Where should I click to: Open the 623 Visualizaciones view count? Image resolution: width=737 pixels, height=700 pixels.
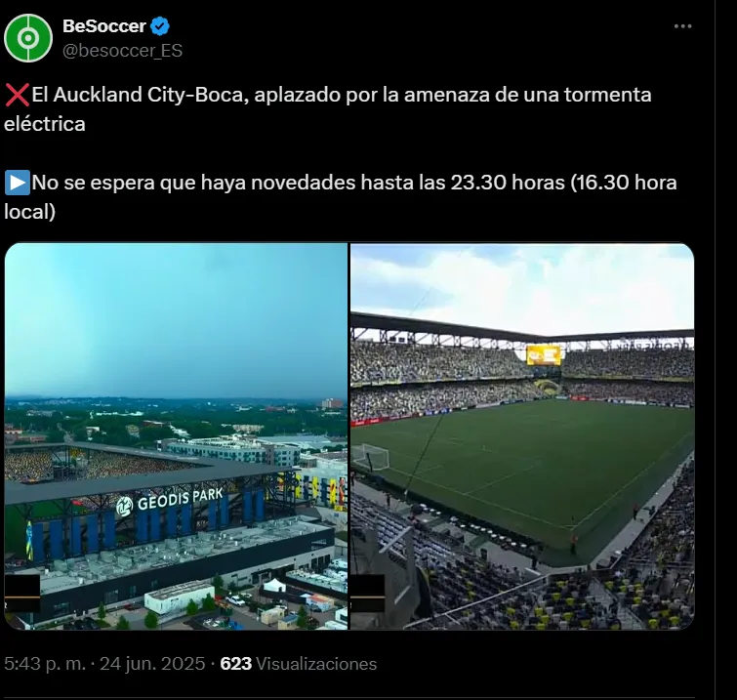coord(298,664)
